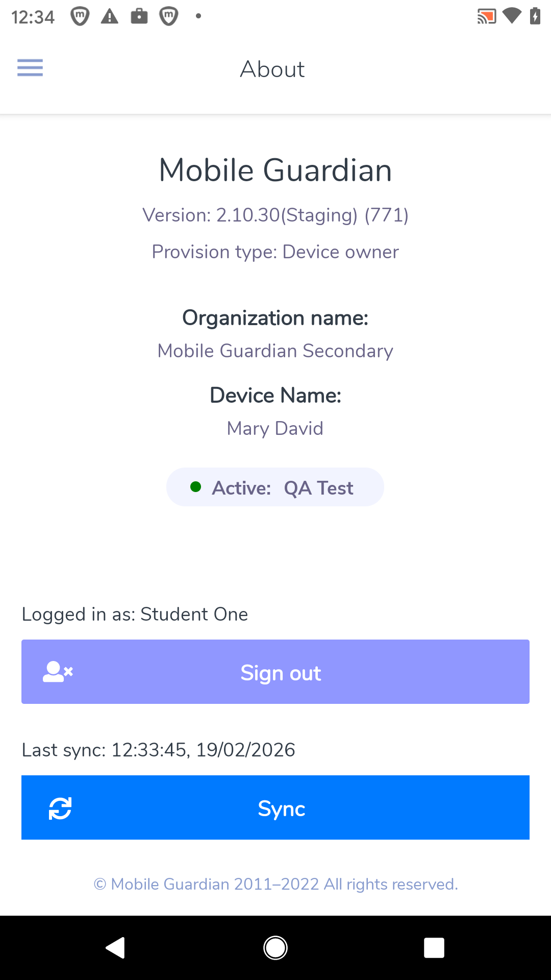Tap the sync arrows icon
Viewport: 551px width, 980px height.
[60, 808]
